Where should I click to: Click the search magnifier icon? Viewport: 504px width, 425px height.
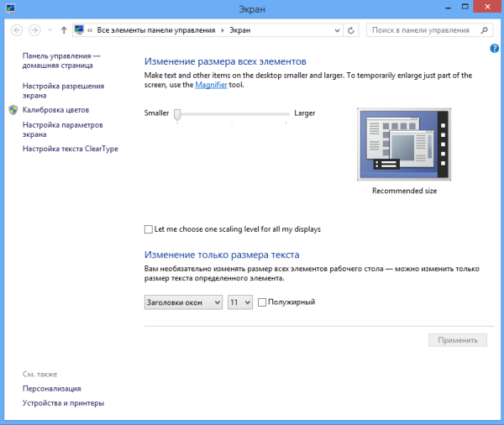[484, 30]
